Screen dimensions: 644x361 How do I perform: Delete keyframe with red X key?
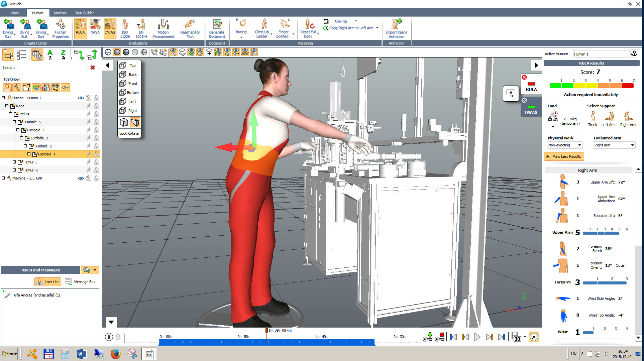440,337
